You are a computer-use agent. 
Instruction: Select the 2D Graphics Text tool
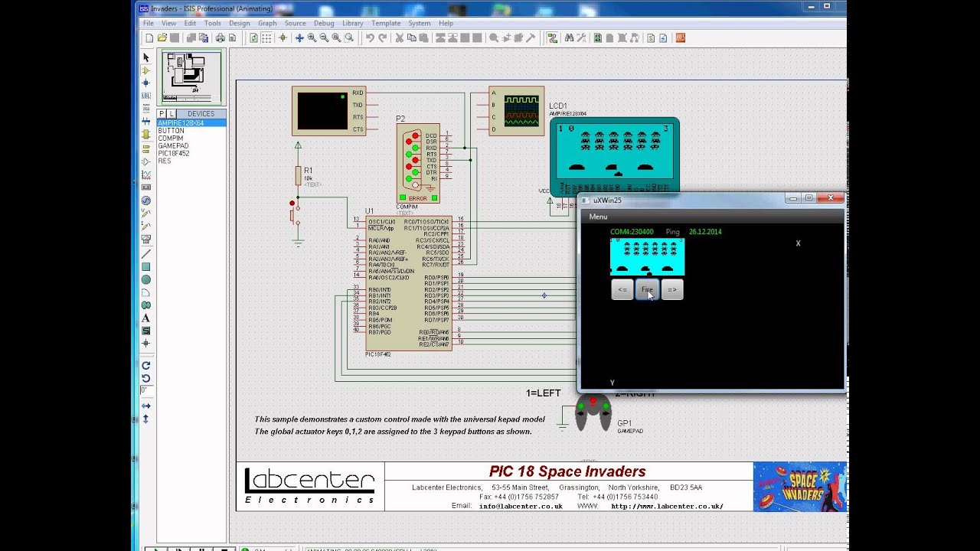point(145,318)
